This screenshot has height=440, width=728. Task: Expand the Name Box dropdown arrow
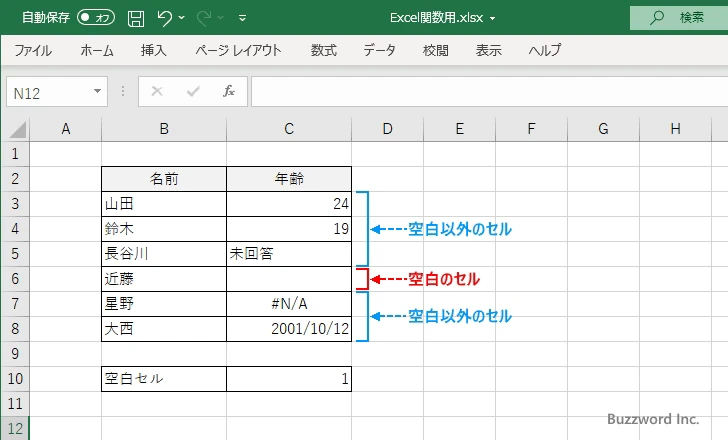98,91
